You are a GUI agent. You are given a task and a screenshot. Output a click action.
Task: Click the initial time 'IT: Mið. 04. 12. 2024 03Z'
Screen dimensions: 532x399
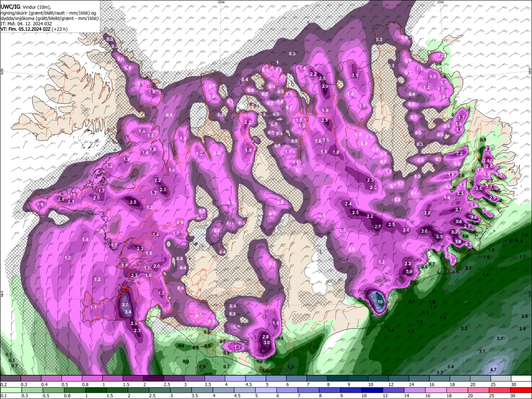tap(26, 24)
